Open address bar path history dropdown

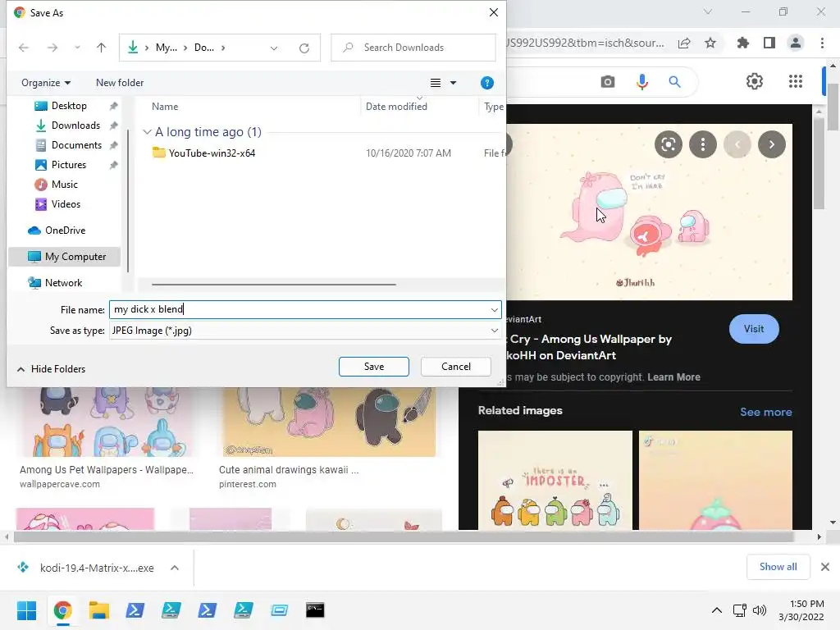coord(274,48)
